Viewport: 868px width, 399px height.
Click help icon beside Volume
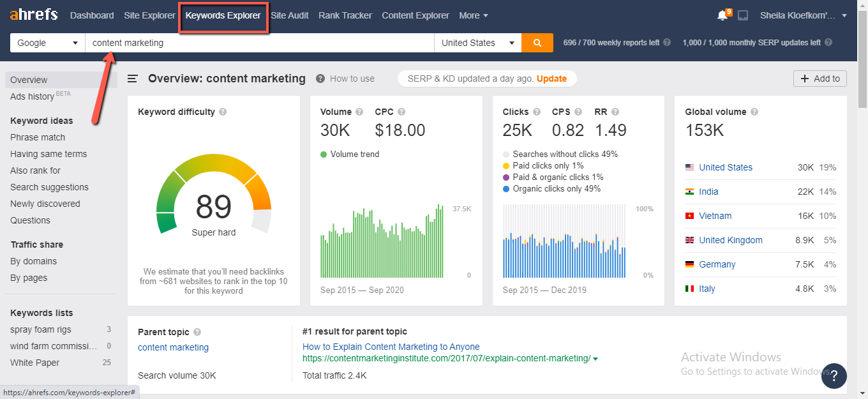tap(359, 112)
